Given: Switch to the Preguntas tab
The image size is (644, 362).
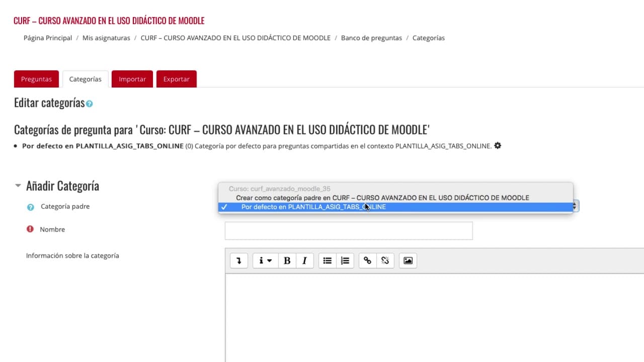Looking at the screenshot, I should click(36, 79).
